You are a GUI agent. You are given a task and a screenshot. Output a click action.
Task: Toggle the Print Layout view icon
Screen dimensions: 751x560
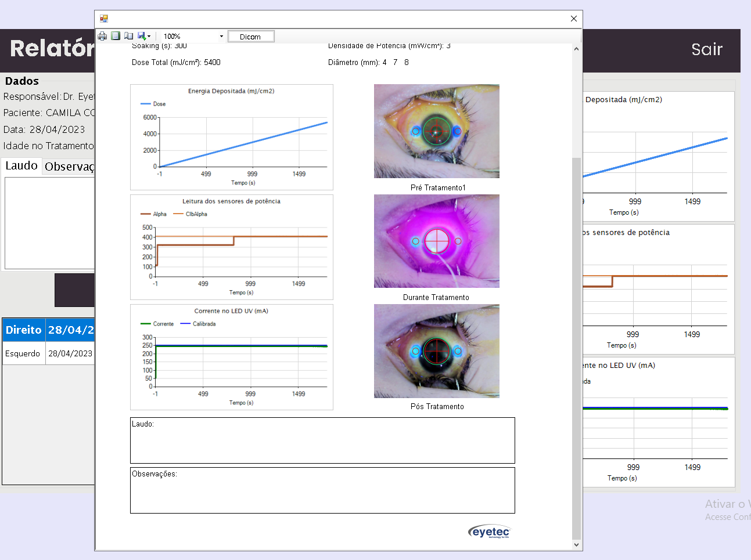tap(116, 36)
